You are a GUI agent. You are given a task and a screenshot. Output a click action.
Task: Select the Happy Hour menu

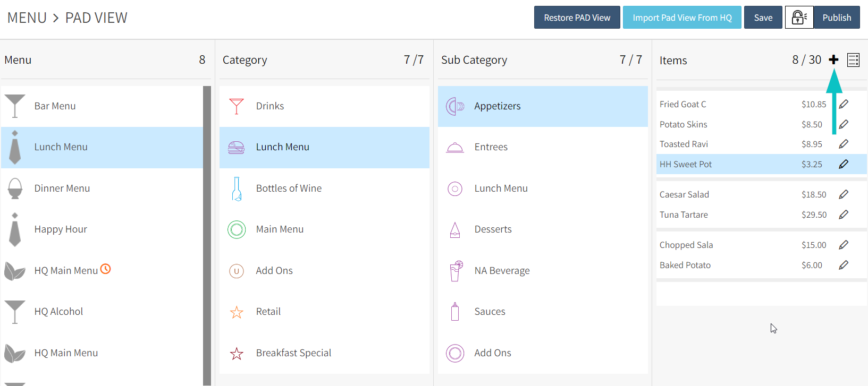(x=61, y=229)
